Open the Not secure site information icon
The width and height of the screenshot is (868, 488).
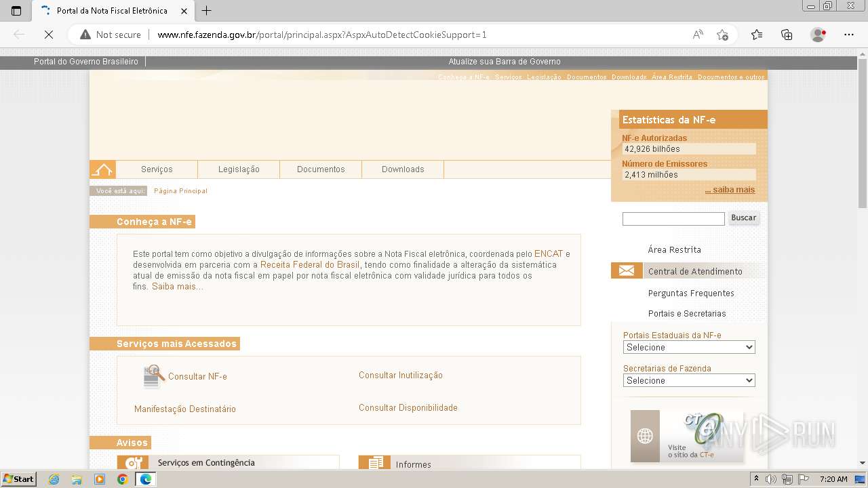85,35
